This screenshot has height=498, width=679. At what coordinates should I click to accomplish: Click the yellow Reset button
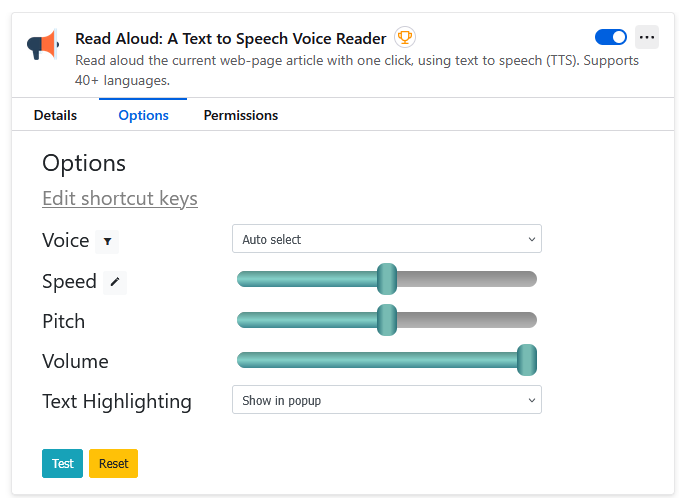tap(113, 463)
